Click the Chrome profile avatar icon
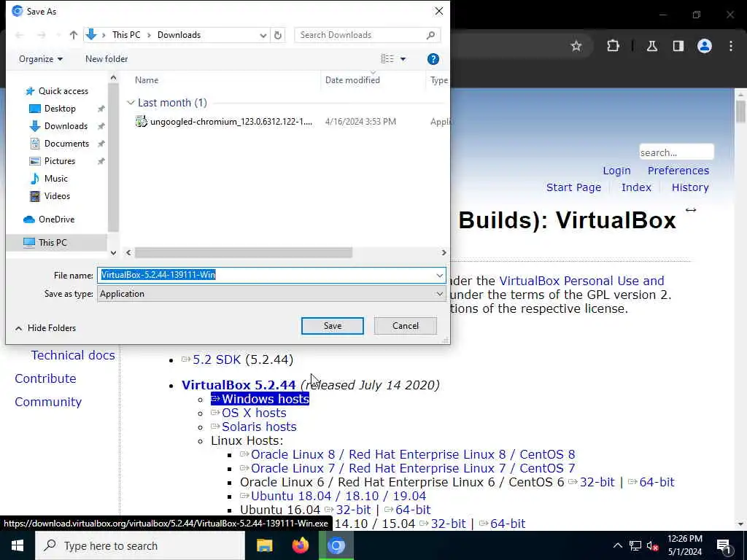 (x=705, y=46)
